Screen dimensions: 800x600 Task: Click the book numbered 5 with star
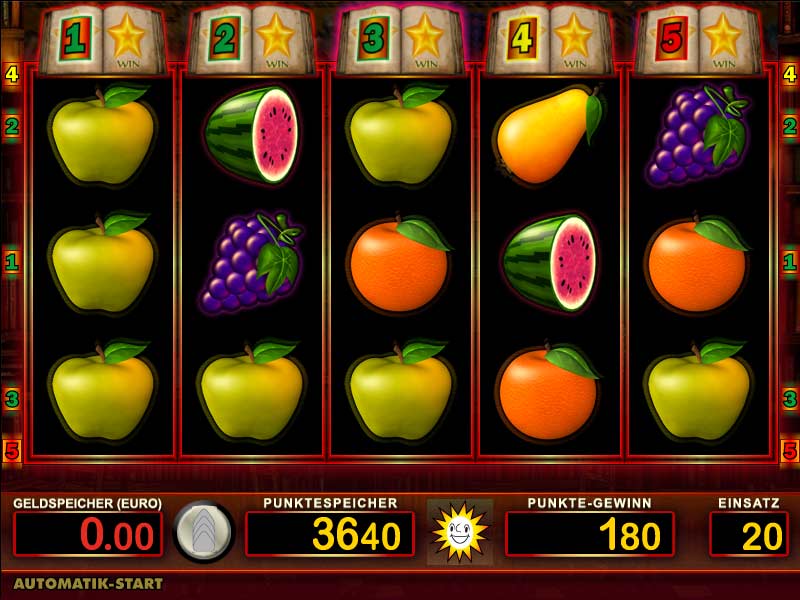698,40
